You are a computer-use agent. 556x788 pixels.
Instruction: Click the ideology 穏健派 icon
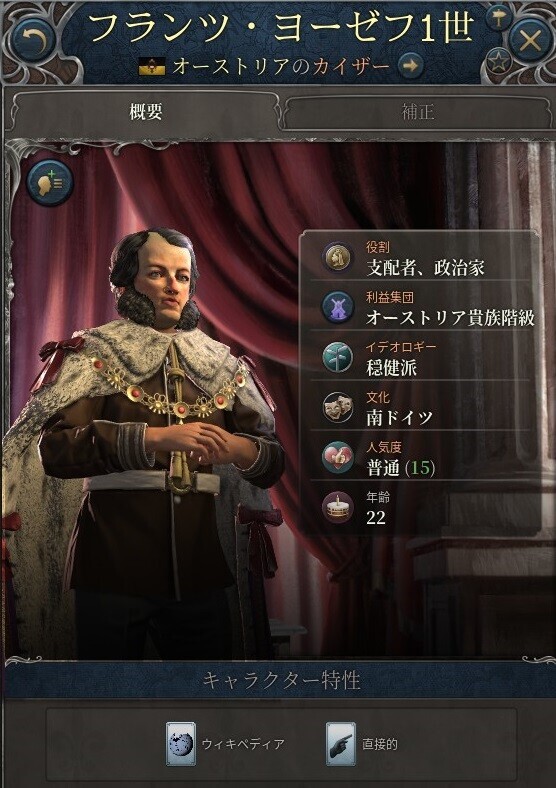337,357
